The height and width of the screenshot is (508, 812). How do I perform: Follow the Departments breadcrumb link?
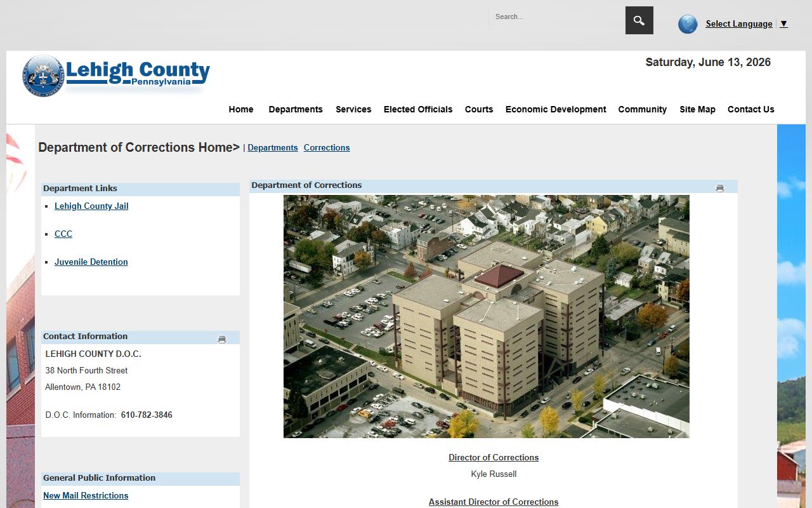click(273, 147)
